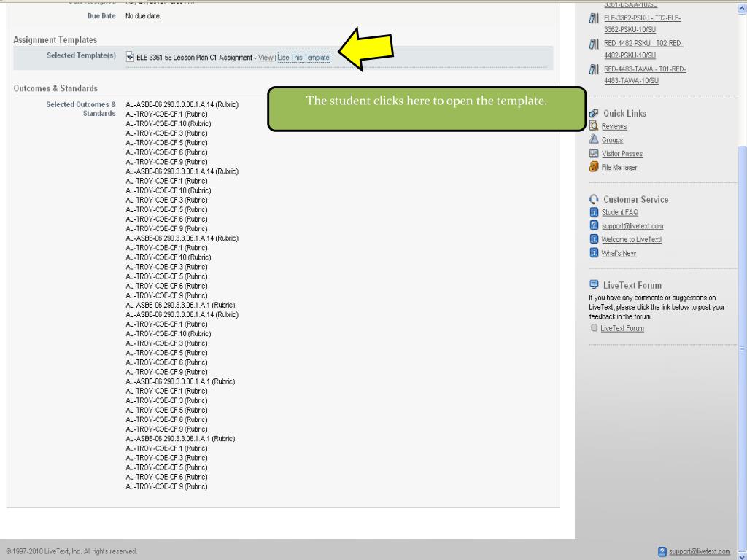Click the 'Quick Links' heading text

[625, 113]
